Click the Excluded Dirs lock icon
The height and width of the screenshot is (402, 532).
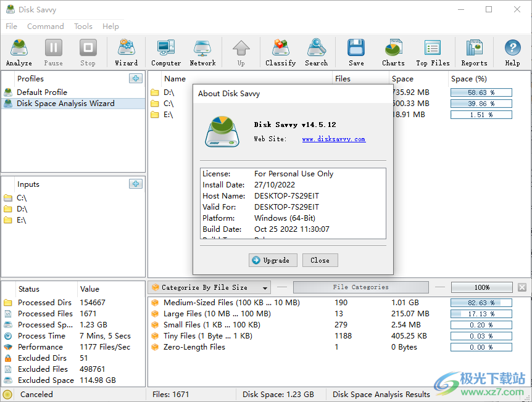pyautogui.click(x=8, y=358)
